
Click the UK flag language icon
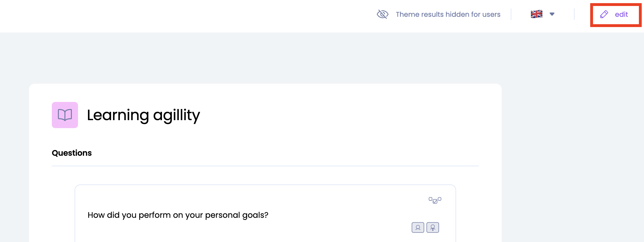click(536, 14)
